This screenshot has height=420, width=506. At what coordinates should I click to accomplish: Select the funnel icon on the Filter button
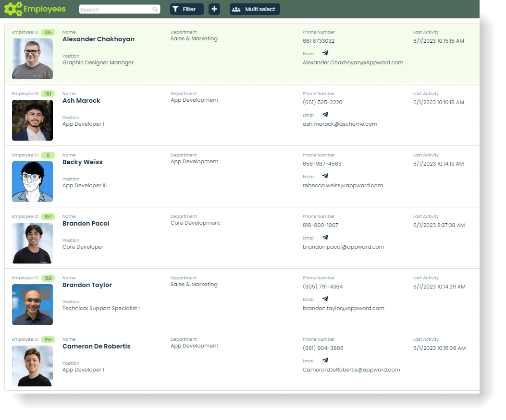(x=176, y=9)
